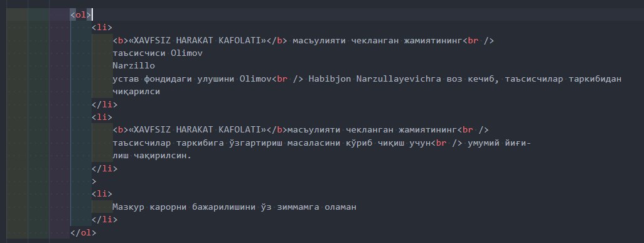Click the word "зиммамга"
The width and height of the screenshot is (644, 243).
298,207
